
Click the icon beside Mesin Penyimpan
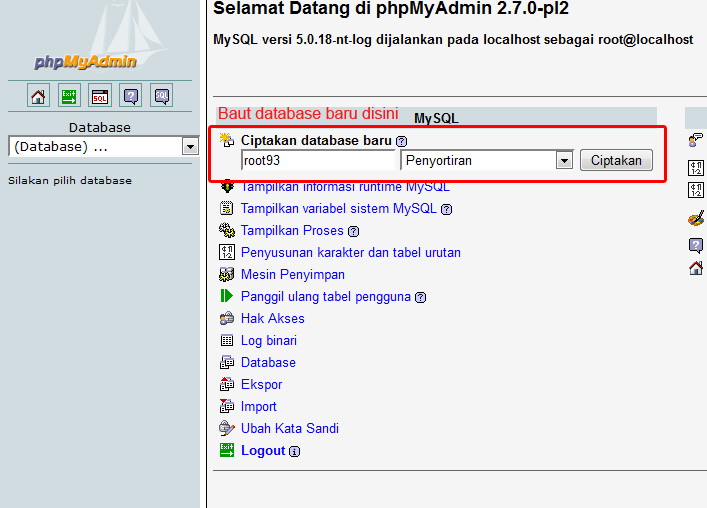click(x=226, y=274)
